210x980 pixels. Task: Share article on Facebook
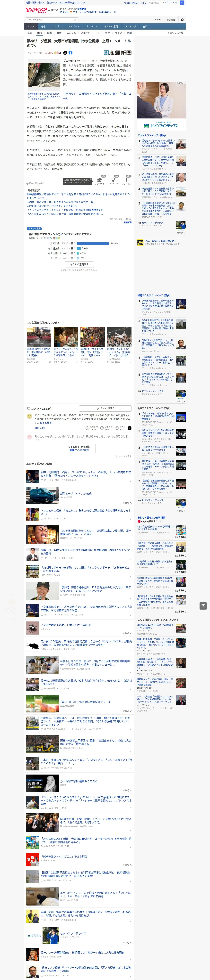(x=70, y=53)
